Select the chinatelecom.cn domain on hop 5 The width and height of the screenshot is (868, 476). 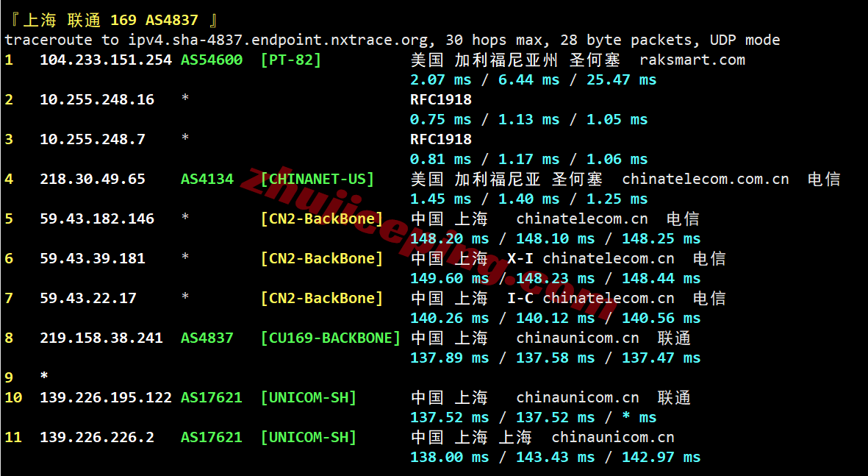(x=581, y=218)
